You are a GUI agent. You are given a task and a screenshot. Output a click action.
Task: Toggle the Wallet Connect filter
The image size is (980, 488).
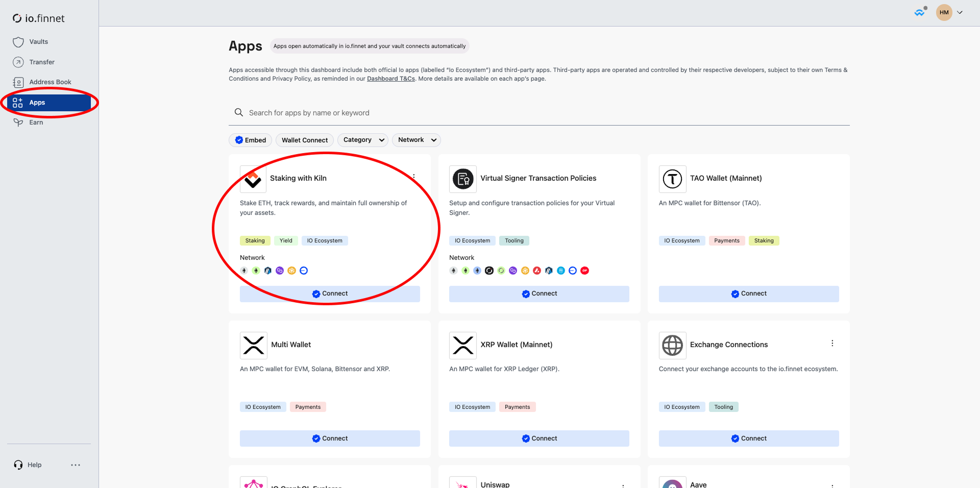click(x=305, y=140)
